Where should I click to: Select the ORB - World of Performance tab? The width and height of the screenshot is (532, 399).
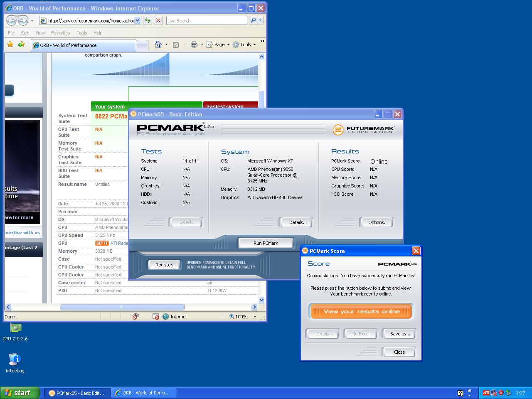click(84, 45)
